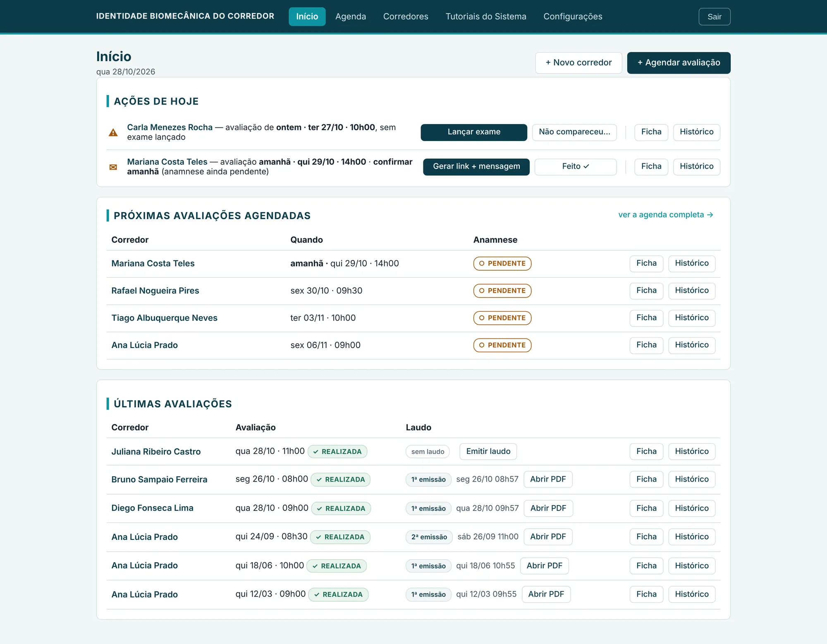Click Abrir PDF for the 12/03 evaluation
Image resolution: width=827 pixels, height=644 pixels.
pyautogui.click(x=546, y=594)
